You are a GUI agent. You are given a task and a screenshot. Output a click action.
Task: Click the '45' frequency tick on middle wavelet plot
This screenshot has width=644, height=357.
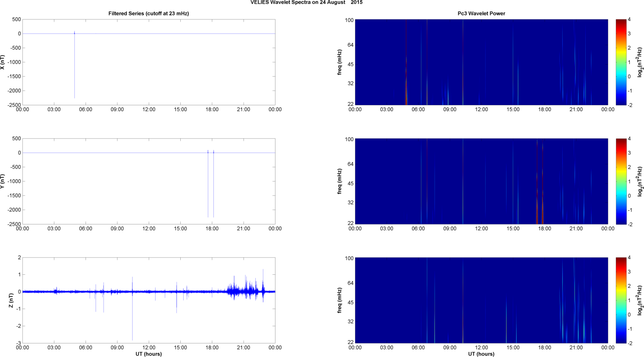pos(351,183)
